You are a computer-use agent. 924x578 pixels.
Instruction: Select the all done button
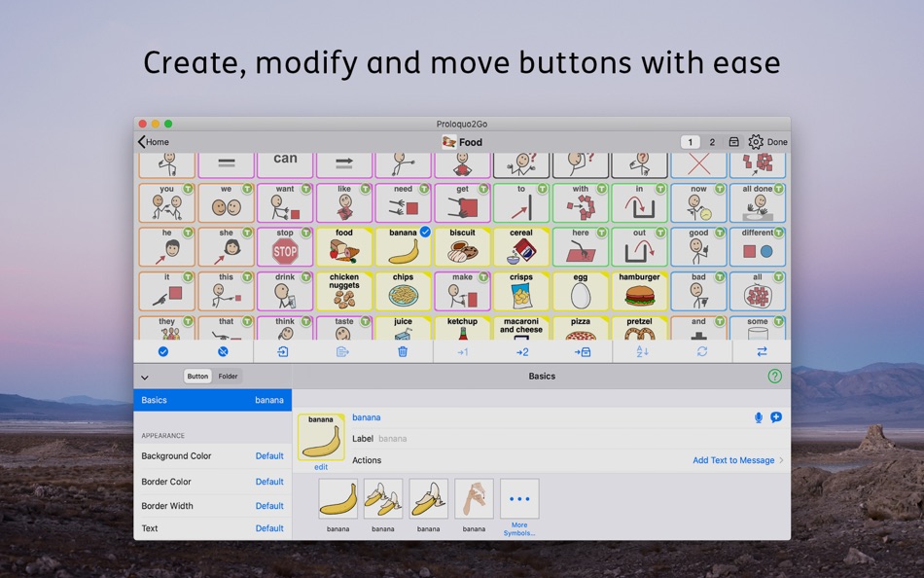(x=758, y=202)
